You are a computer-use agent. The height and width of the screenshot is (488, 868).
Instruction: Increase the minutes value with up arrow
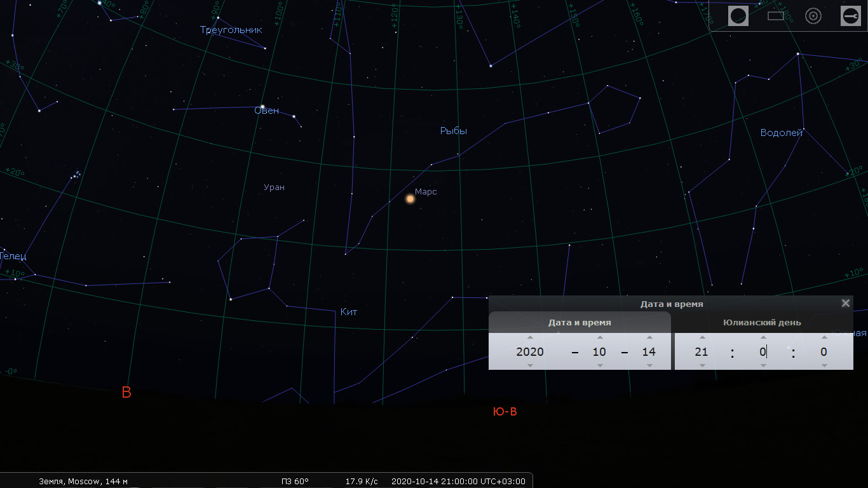point(764,337)
